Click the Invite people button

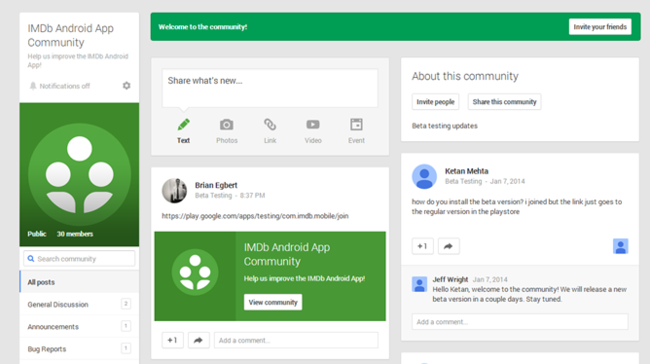435,102
